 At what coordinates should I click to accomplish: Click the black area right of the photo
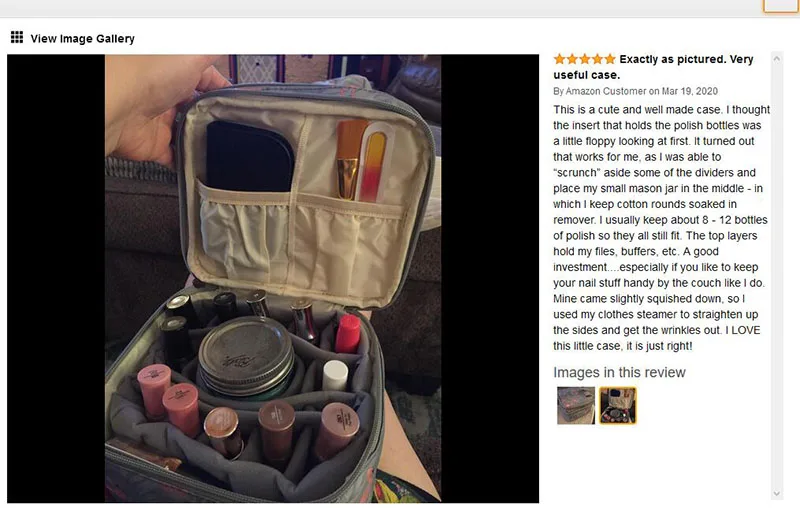point(490,278)
